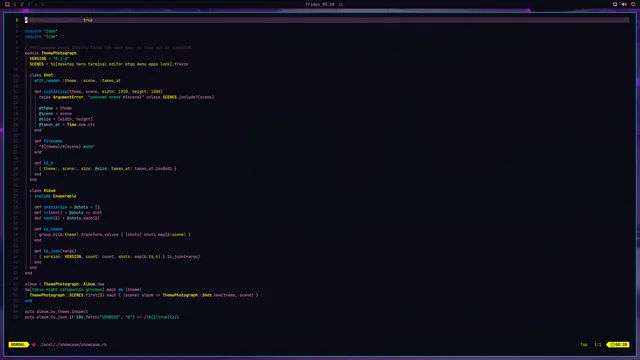The width and height of the screenshot is (640, 360).
Task: Click the 'def <<(shot)' line
Action: pyautogui.click(x=68, y=213)
